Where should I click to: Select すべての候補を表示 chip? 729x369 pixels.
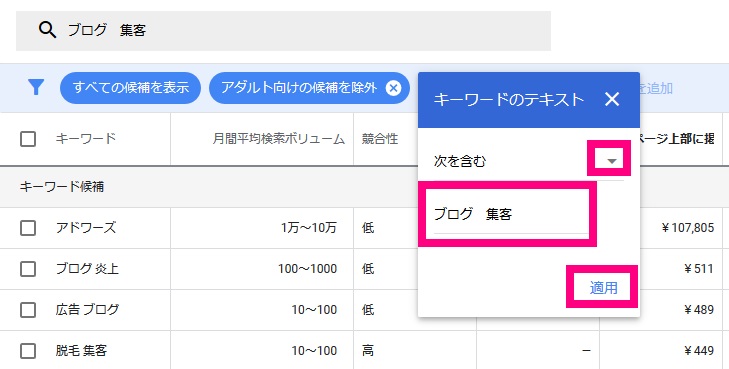click(131, 88)
